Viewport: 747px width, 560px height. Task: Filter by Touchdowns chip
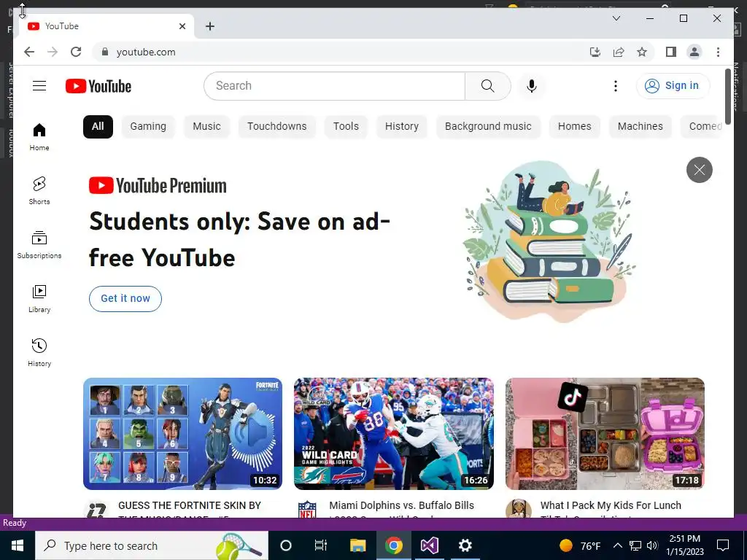click(x=276, y=126)
